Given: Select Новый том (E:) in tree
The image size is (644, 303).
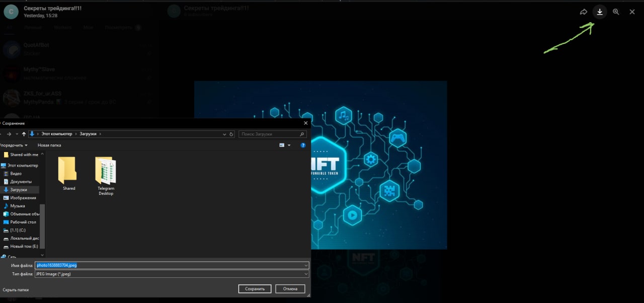Looking at the screenshot, I should click(x=21, y=246).
